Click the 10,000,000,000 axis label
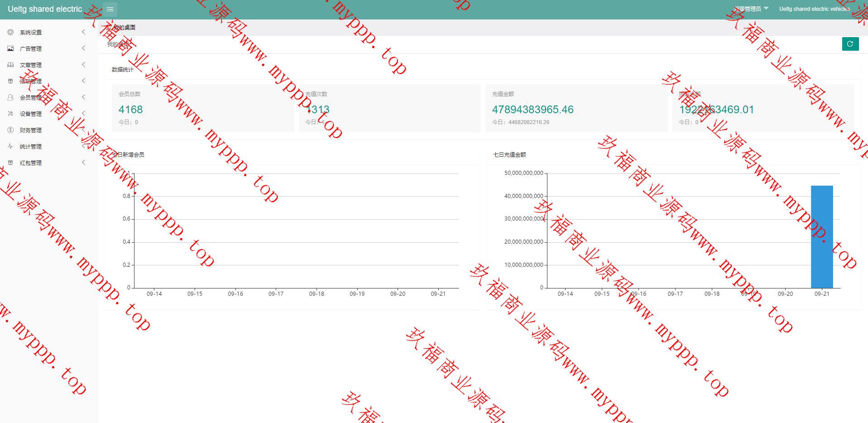 (x=524, y=265)
